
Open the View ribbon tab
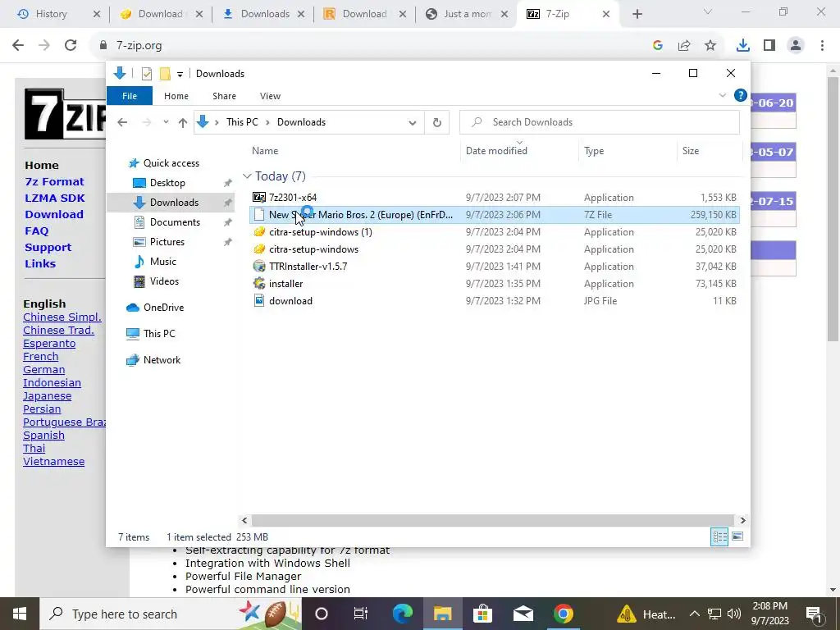pyautogui.click(x=270, y=96)
